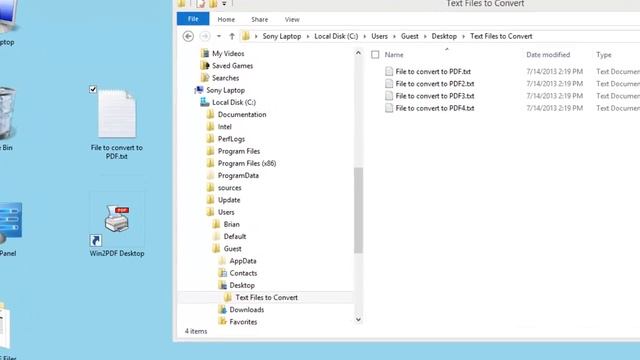Select Text Files to Convert in tree
This screenshot has width=640, height=360.
coord(266,298)
